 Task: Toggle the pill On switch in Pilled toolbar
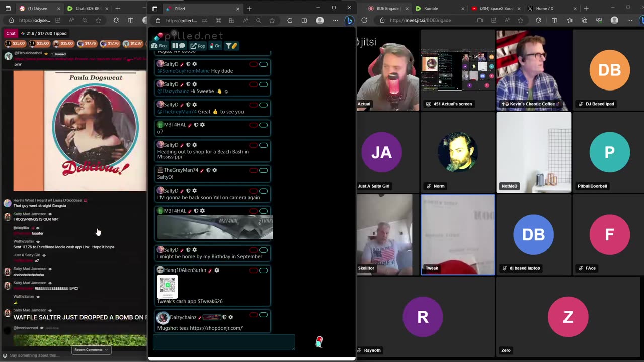coord(215,46)
